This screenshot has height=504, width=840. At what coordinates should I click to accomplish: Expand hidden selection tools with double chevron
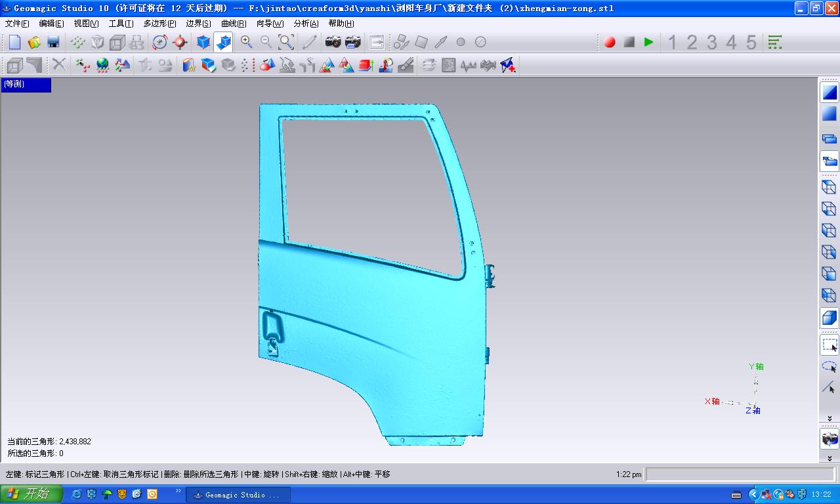coord(829,418)
